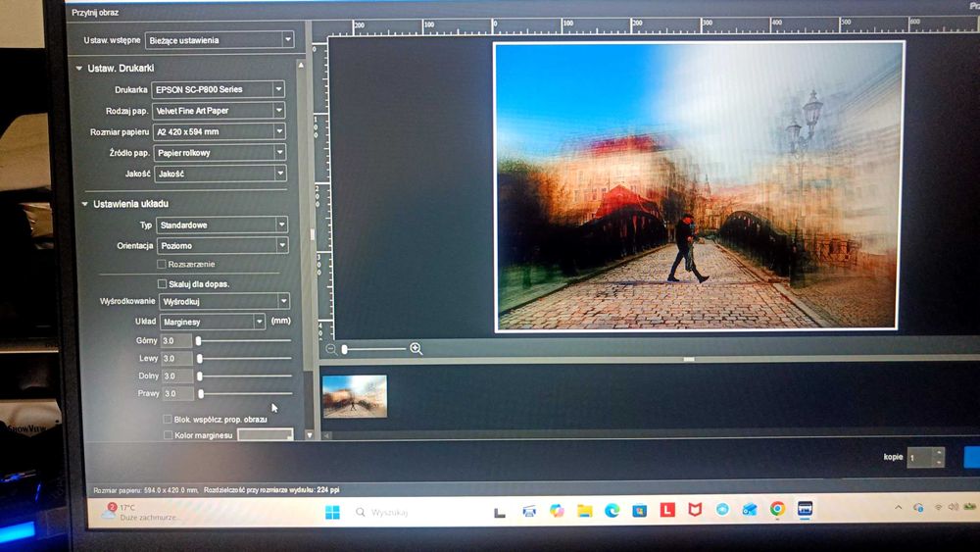Collapse the Ustaw. Drukarki section

[79, 68]
